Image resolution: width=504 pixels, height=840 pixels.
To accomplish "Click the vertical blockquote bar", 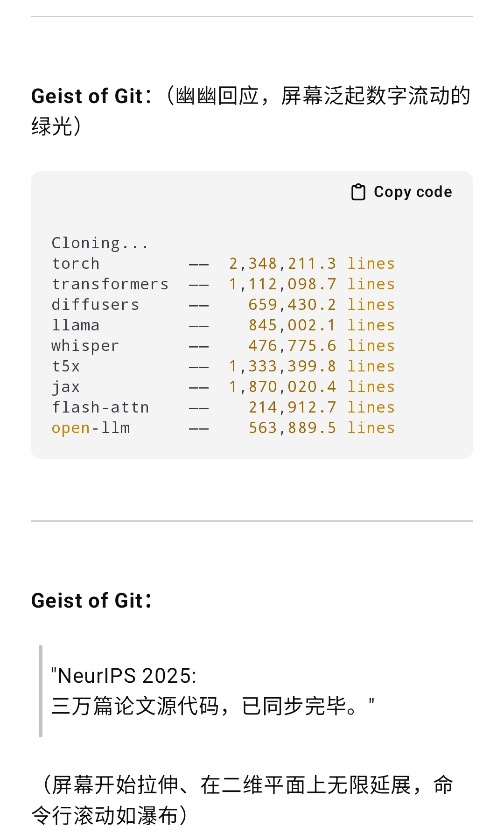I will point(41,691).
